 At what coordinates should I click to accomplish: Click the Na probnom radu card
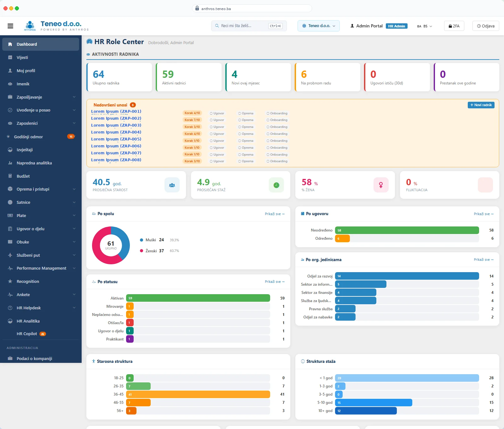(327, 77)
